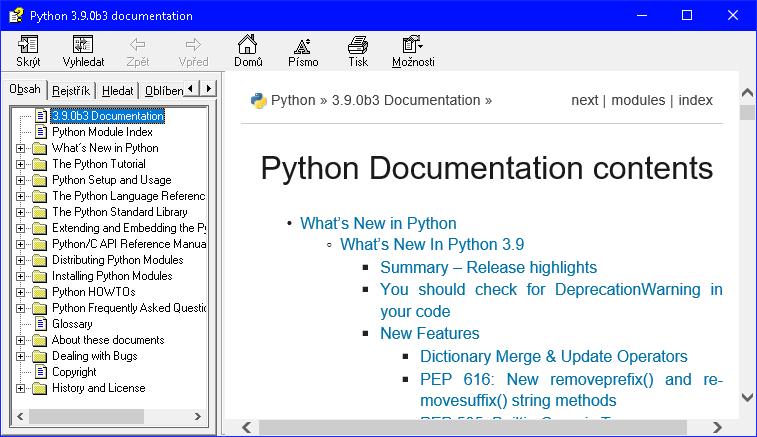Click folder icon beside Dealing with Bugs
The image size is (757, 437).
tap(40, 356)
